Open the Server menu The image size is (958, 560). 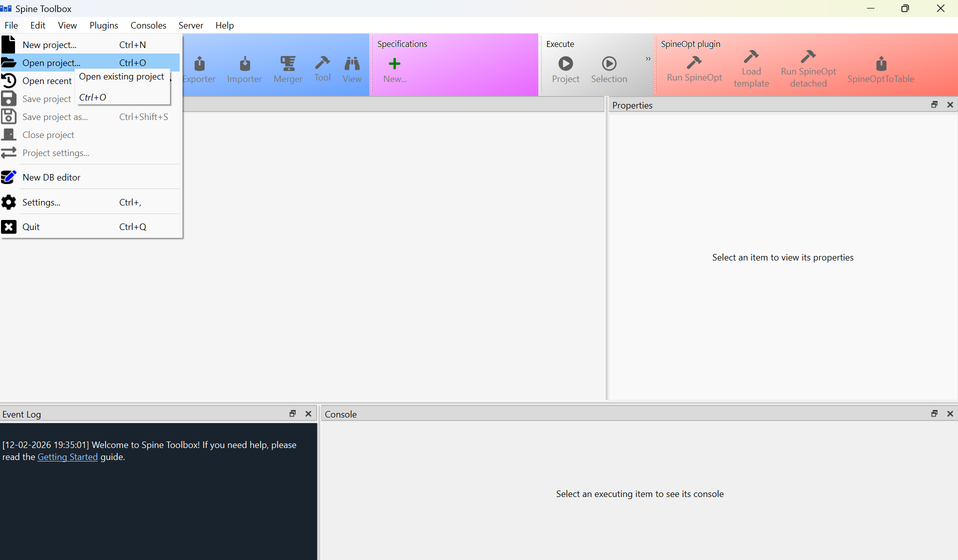pos(191,25)
